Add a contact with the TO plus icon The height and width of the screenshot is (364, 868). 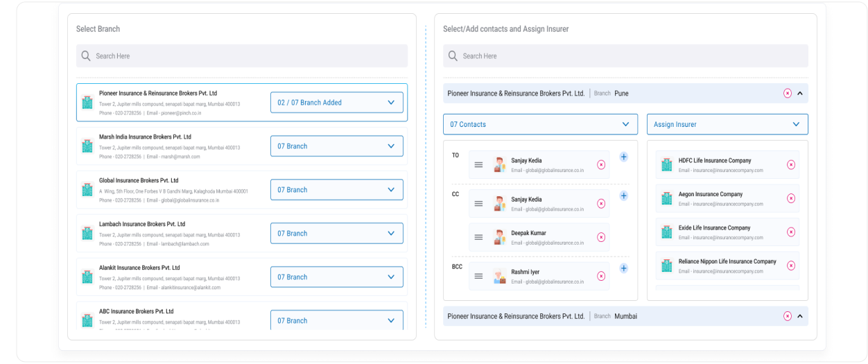pyautogui.click(x=623, y=157)
